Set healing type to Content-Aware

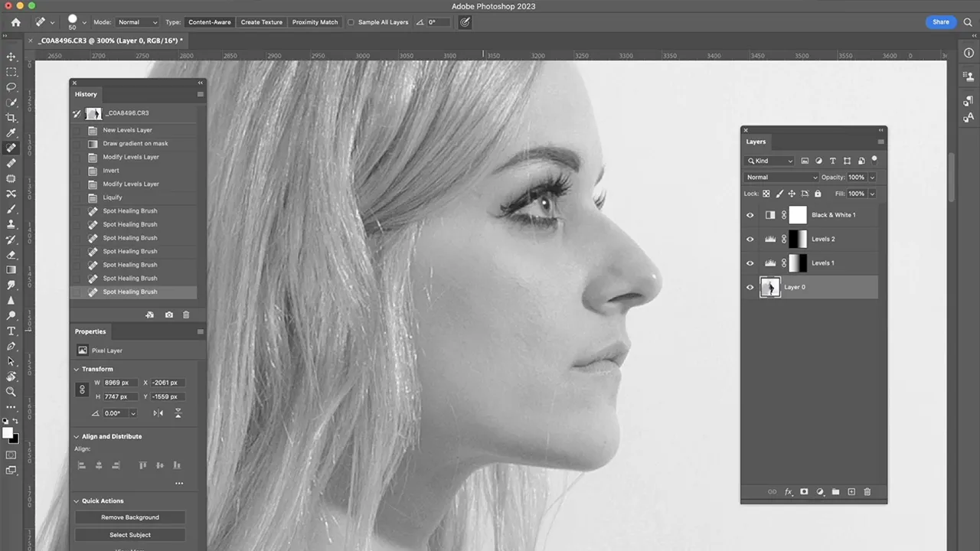point(209,22)
